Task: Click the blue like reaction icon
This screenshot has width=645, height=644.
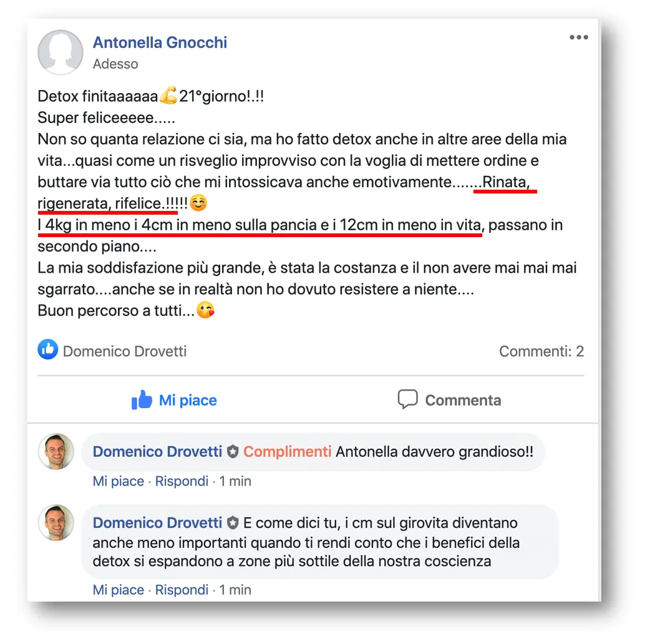Action: coord(47,349)
